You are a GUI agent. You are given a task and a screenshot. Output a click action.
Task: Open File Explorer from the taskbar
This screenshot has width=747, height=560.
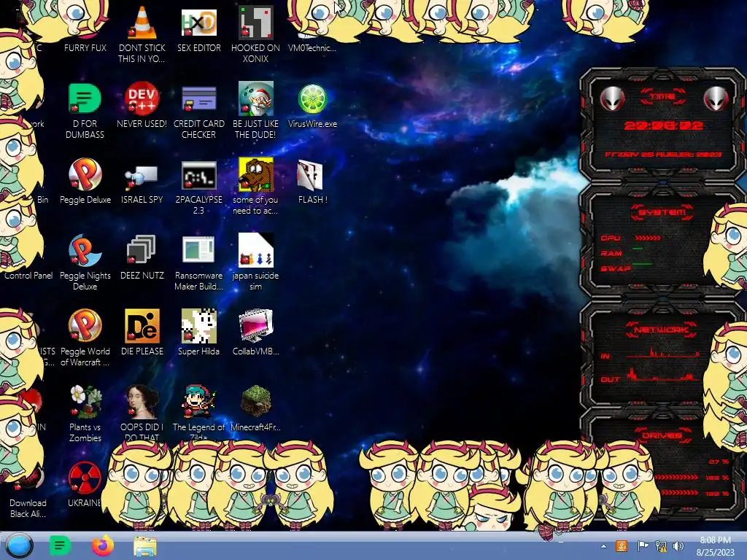pyautogui.click(x=145, y=546)
